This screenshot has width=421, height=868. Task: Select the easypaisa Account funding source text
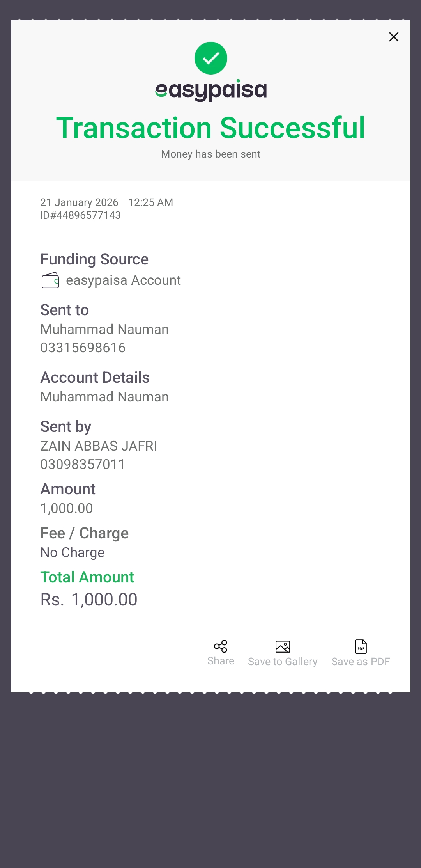point(123,280)
